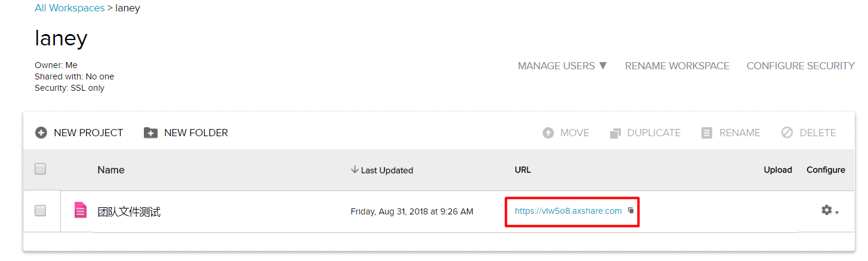Click the Duplicate icon in toolbar
868x261 pixels.
pos(615,133)
